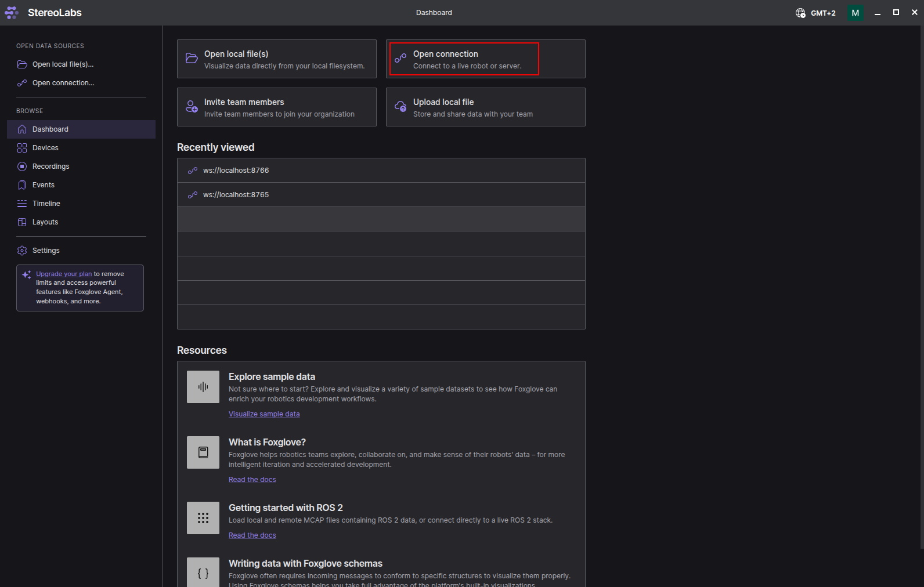Click 'Invite team members' card
924x587 pixels.
point(277,107)
